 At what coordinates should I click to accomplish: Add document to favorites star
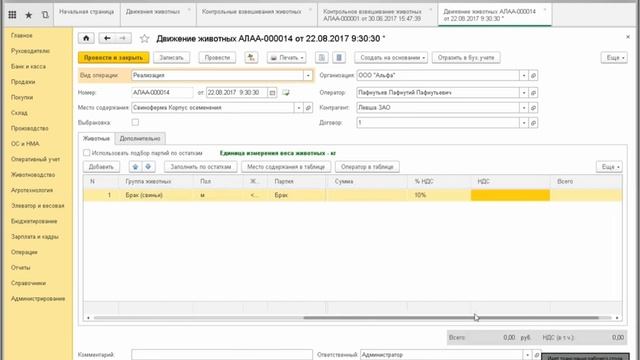pos(144,38)
